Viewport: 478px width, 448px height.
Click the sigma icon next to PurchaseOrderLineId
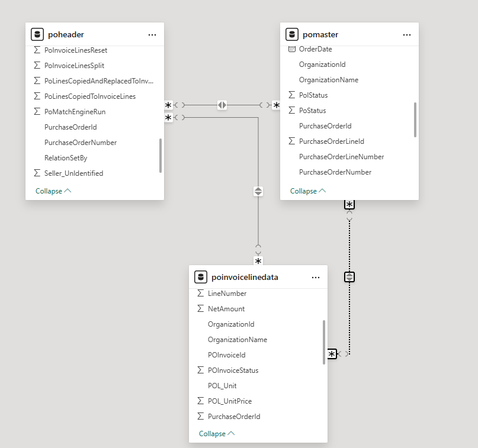click(x=291, y=141)
